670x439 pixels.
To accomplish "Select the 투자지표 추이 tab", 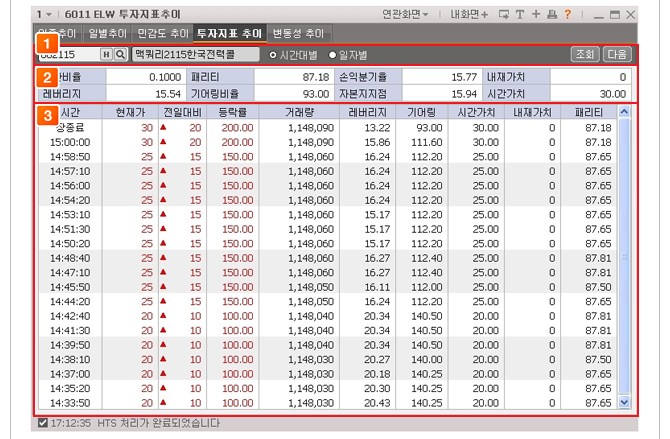I will point(229,33).
